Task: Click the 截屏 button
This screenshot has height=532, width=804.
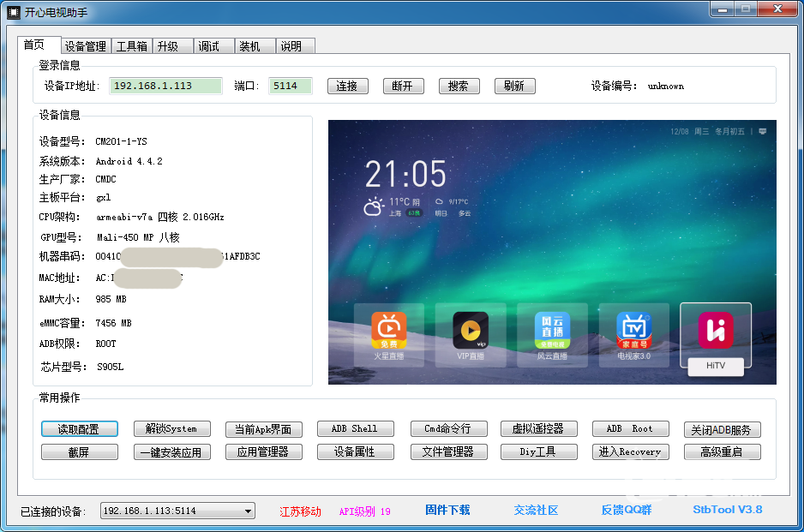Action: click(80, 451)
